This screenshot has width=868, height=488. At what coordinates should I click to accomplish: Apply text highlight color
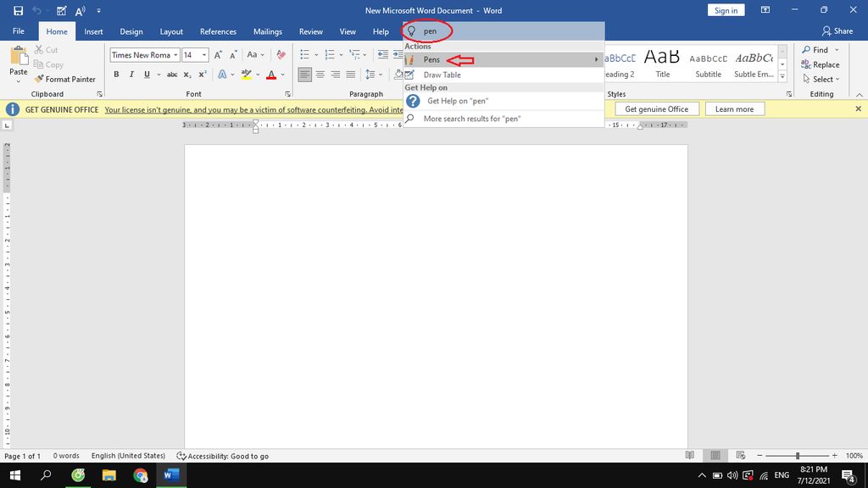point(247,75)
